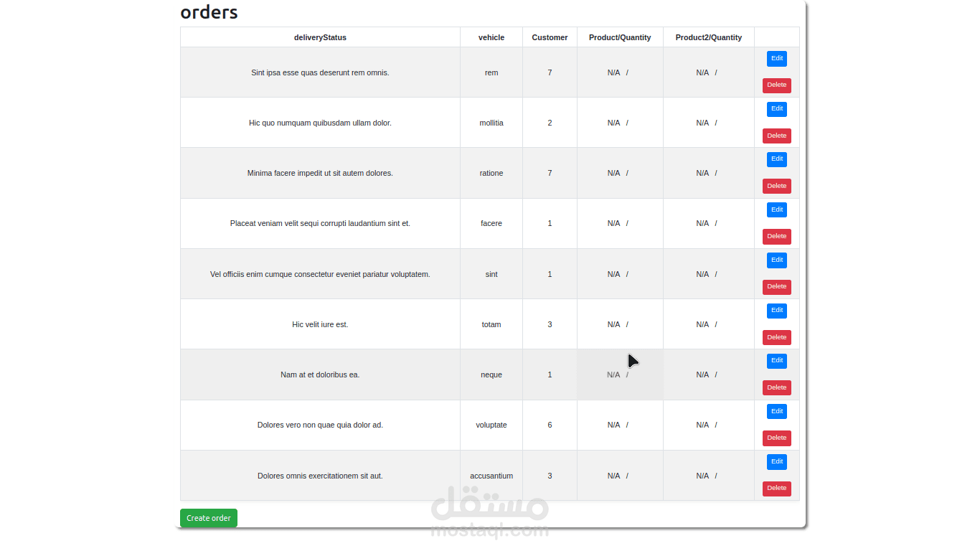Viewport: 980px width, 551px height.
Task: Select the Customer column header
Action: [550, 37]
